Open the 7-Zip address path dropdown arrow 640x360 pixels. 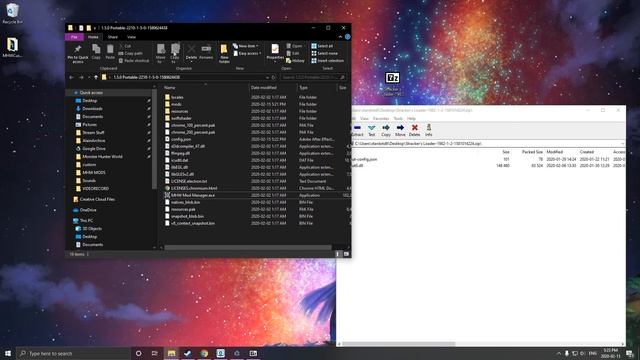622,144
